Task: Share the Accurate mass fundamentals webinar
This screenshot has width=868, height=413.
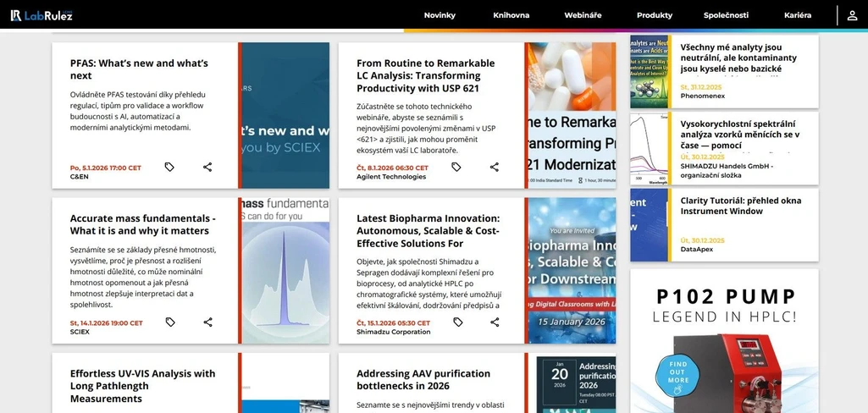Action: (207, 322)
